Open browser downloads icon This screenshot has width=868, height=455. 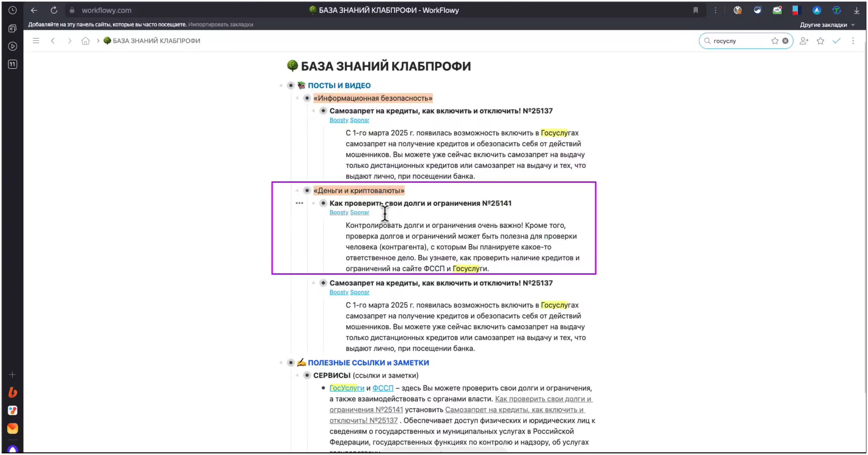click(x=857, y=10)
